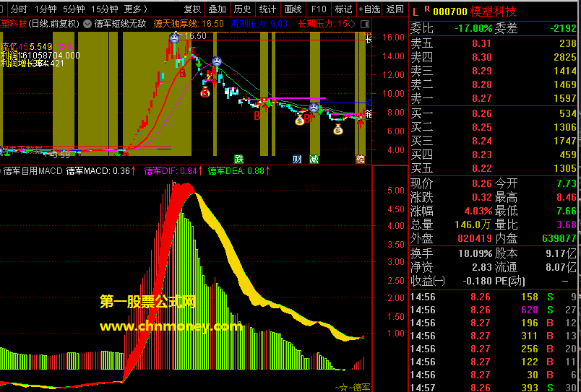Click 内盘 value 639877
This screenshot has height=392, width=581.
click(x=559, y=238)
